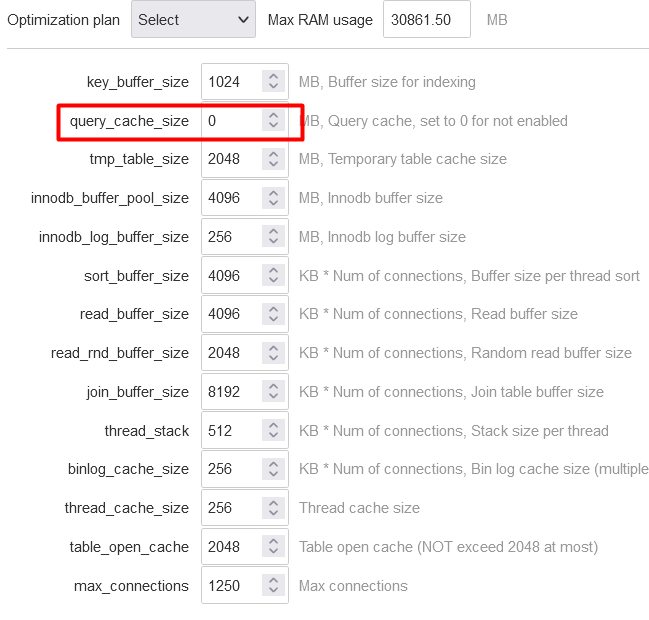
Task: Click the 'MB, Buffer size for indexing' description
Action: pyautogui.click(x=387, y=82)
